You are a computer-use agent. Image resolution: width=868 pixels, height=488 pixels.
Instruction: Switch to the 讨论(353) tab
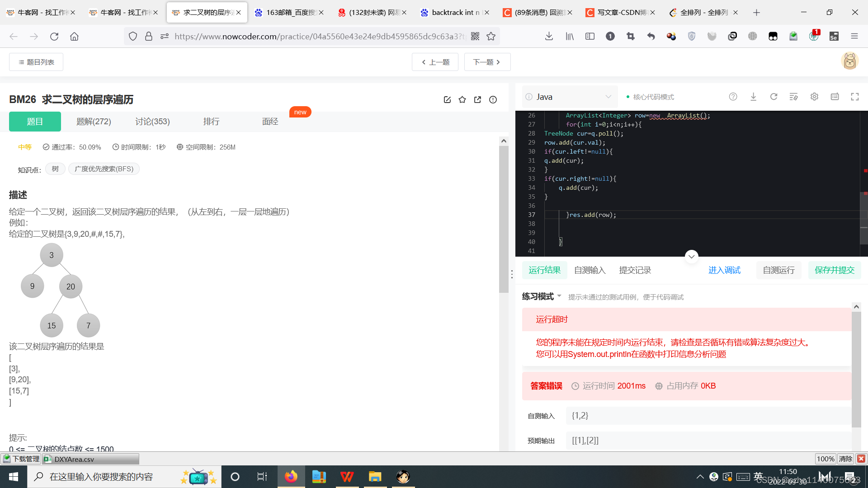click(x=152, y=122)
